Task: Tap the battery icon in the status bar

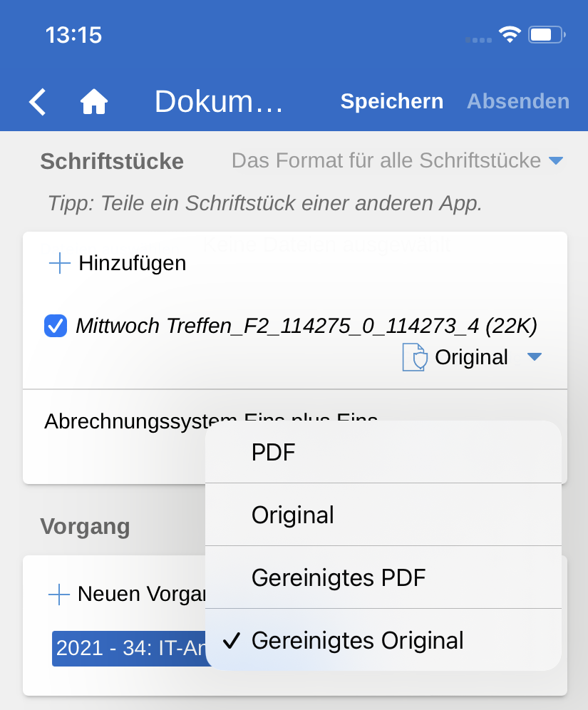Action: 547,34
